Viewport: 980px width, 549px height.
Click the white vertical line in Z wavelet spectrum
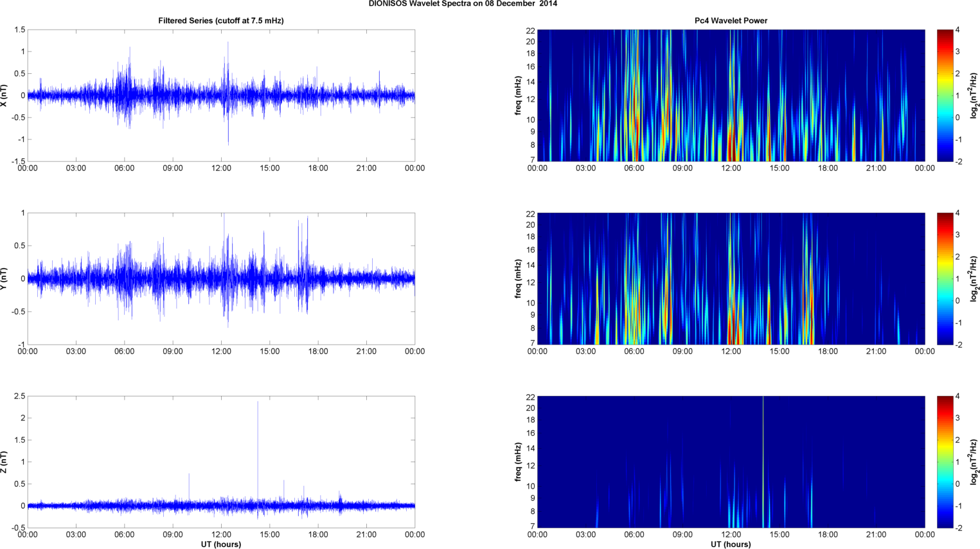[x=763, y=462]
